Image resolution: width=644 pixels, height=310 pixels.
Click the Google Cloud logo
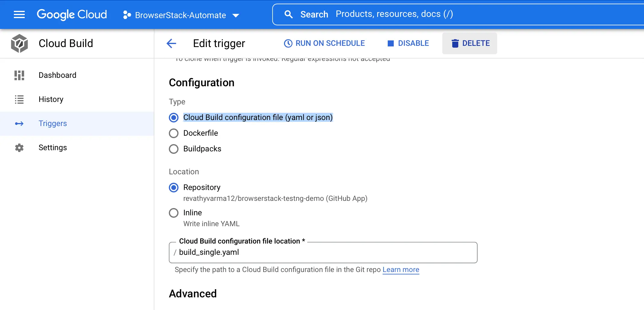click(x=72, y=14)
